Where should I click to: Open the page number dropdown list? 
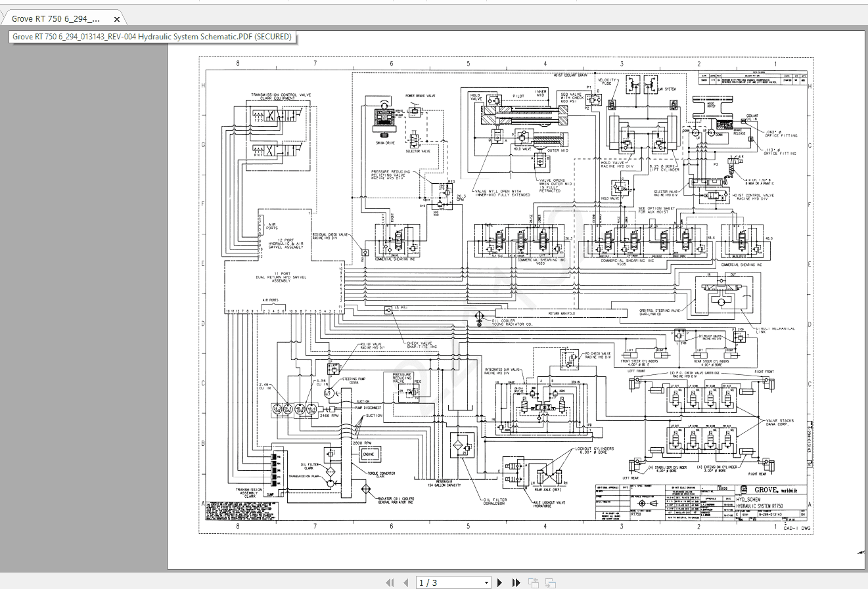coord(486,582)
